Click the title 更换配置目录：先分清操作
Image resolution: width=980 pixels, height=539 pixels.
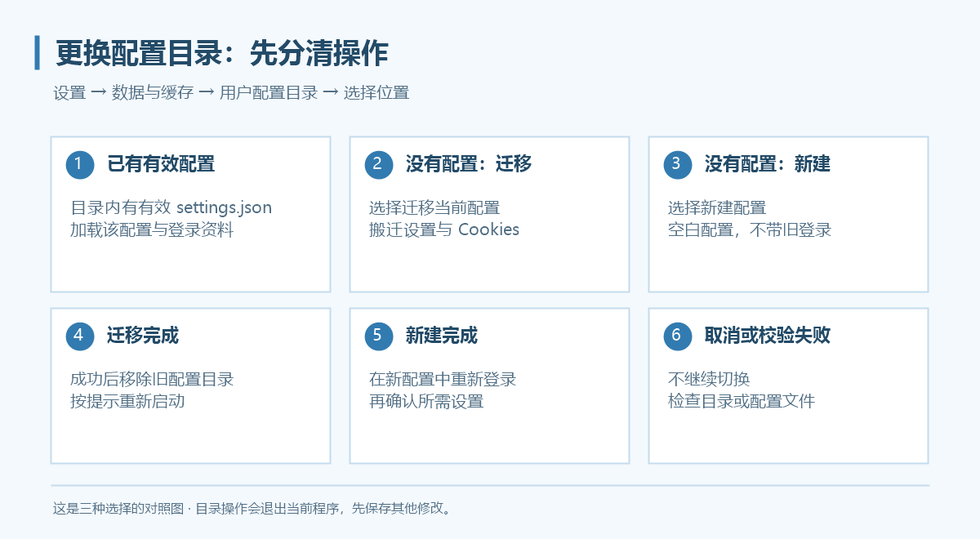click(x=222, y=54)
